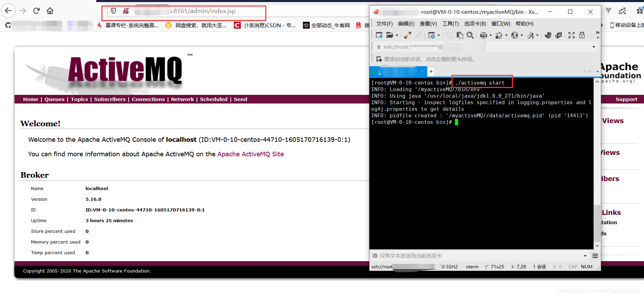This screenshot has height=297, width=644.
Task: Click the Xagent icon in Xshell toolbar
Action: point(559,35)
